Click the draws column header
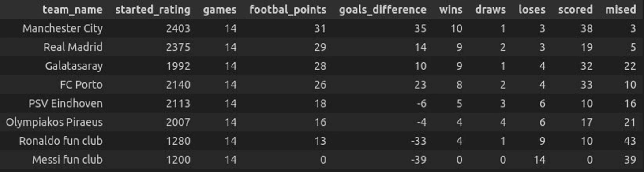Viewport: 644px width, 172px height. (490, 10)
